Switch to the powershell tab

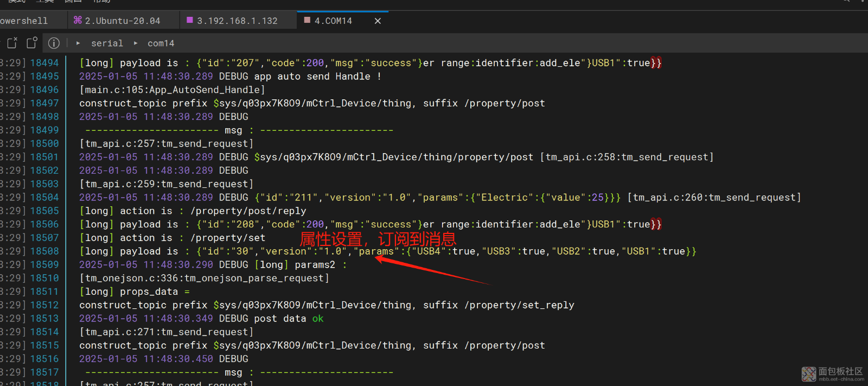click(24, 21)
